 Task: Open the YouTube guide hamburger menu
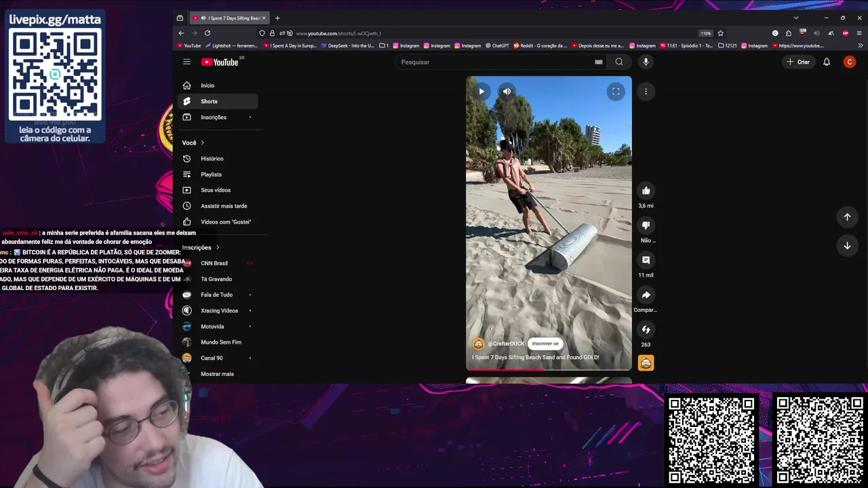(186, 62)
